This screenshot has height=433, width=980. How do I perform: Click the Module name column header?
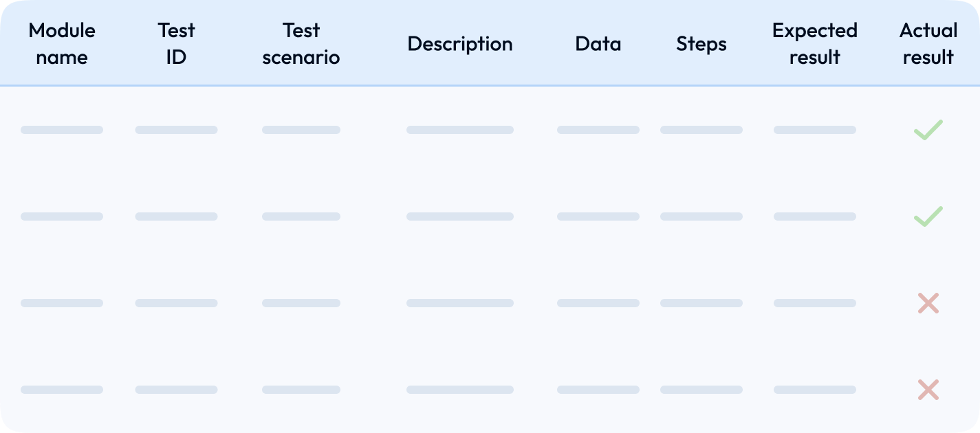click(x=62, y=43)
